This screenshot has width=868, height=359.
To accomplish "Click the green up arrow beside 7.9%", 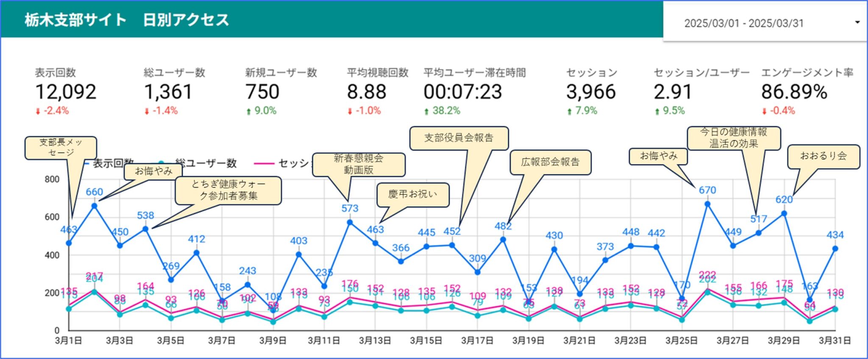I will [x=570, y=111].
